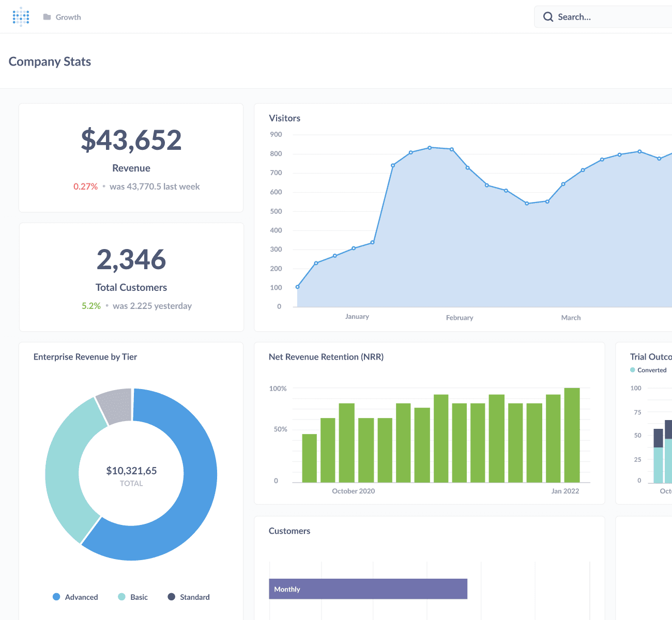Click the first Visitors data point at 100
Image resolution: width=672 pixels, height=620 pixels.
297,287
